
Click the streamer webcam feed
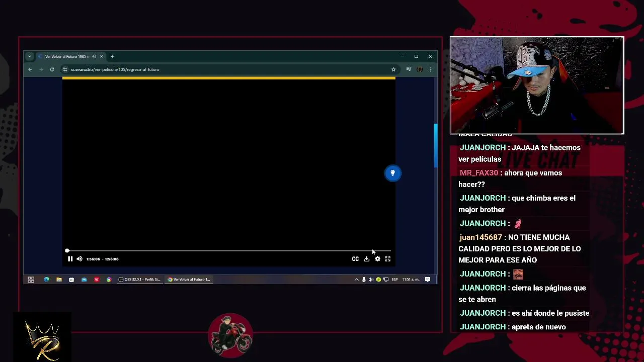pos(537,85)
